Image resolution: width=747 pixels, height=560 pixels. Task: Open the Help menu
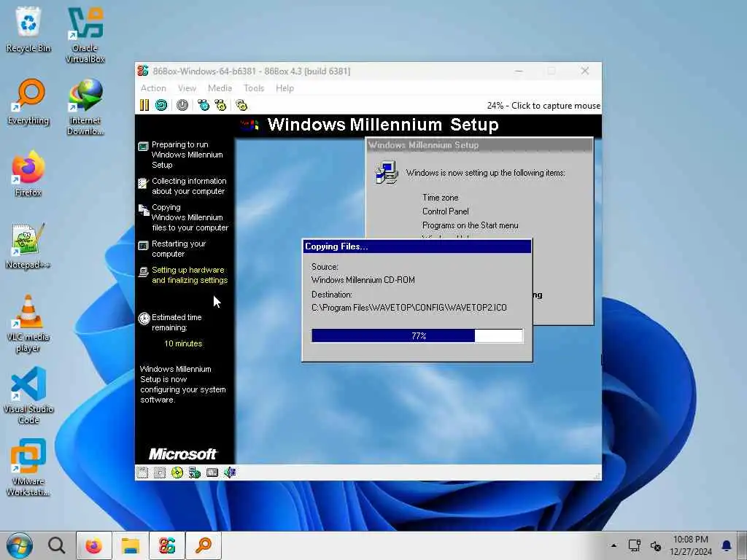click(285, 88)
